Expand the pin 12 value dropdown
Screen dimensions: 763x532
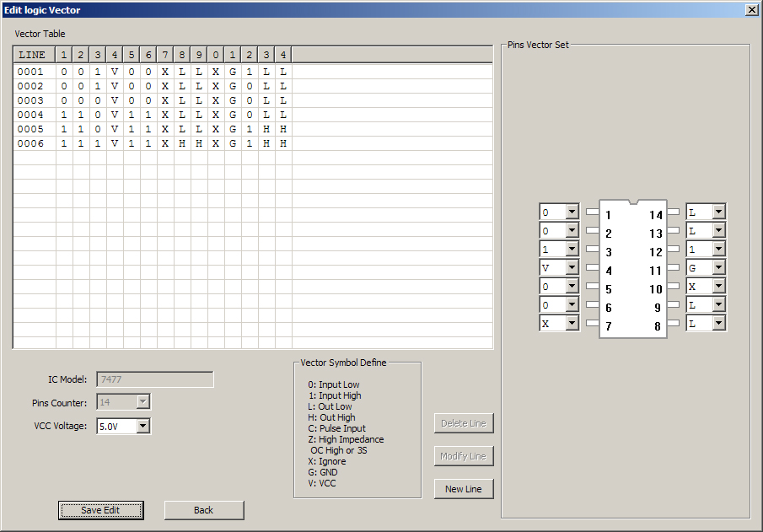click(718, 249)
